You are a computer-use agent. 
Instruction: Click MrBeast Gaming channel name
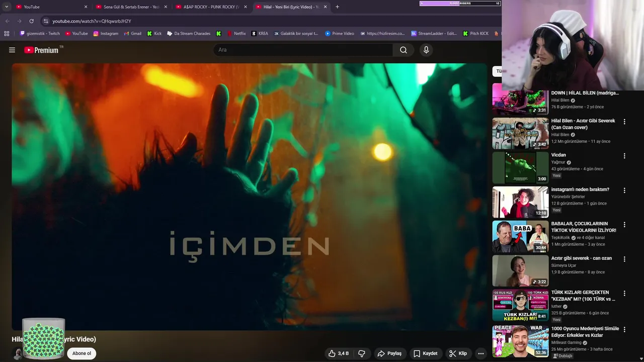[x=566, y=342]
